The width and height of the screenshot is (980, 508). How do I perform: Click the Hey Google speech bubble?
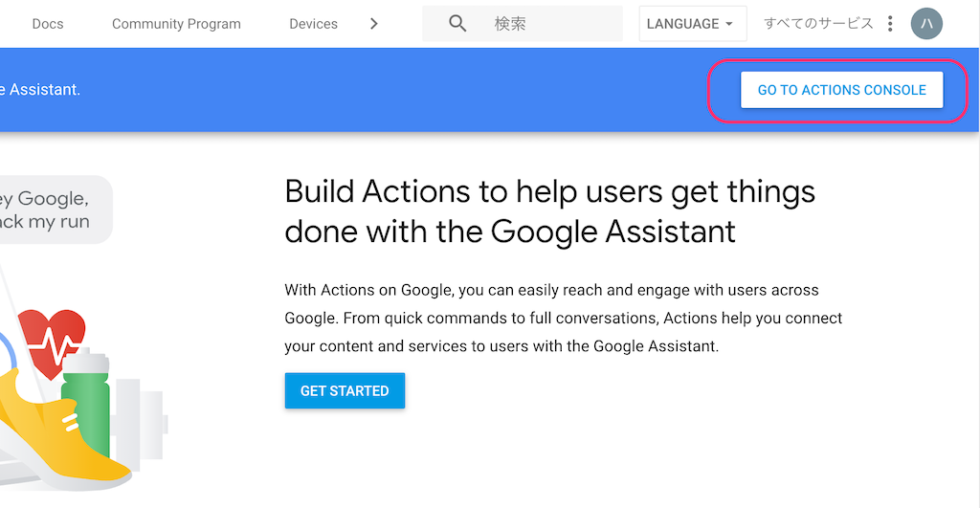click(x=54, y=210)
